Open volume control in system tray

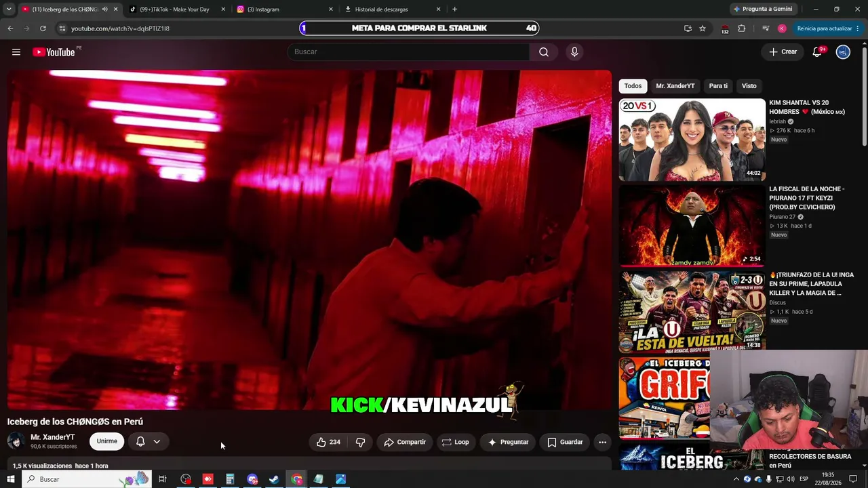(790, 479)
